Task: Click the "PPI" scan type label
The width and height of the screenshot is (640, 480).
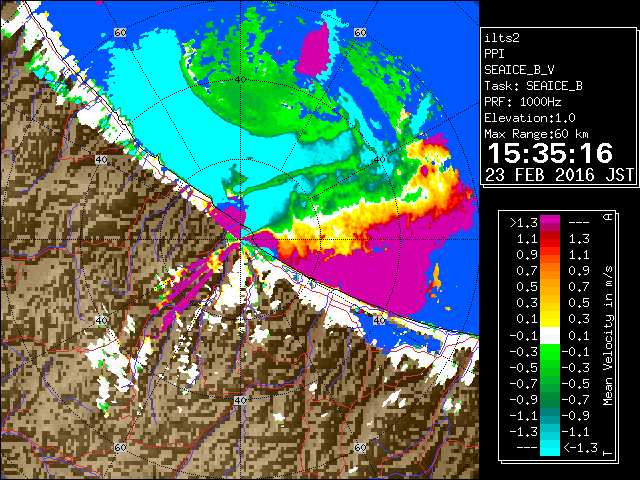Action: [x=494, y=54]
